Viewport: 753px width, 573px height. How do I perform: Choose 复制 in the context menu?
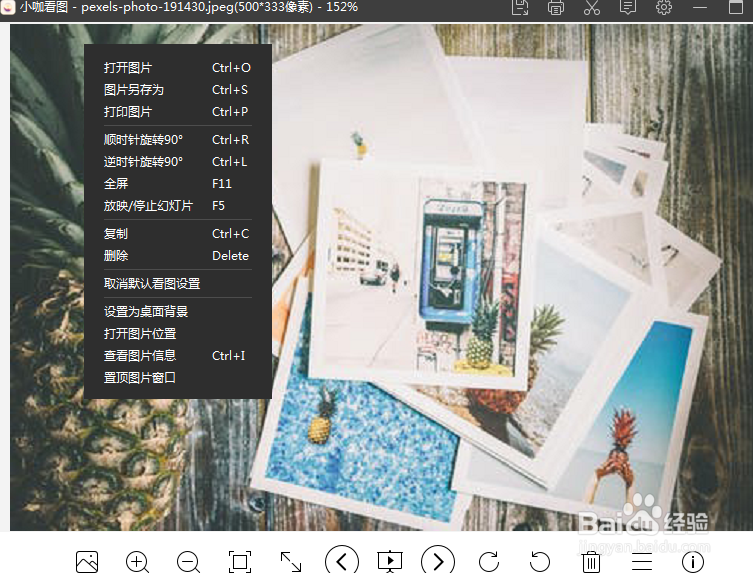178,233
